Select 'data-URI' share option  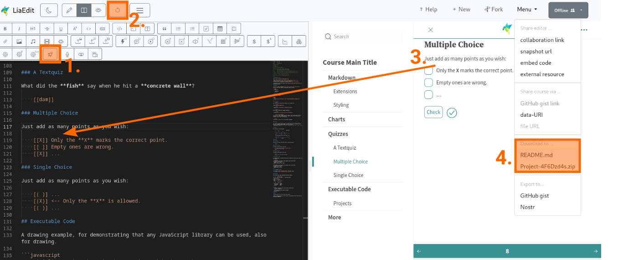coord(531,115)
